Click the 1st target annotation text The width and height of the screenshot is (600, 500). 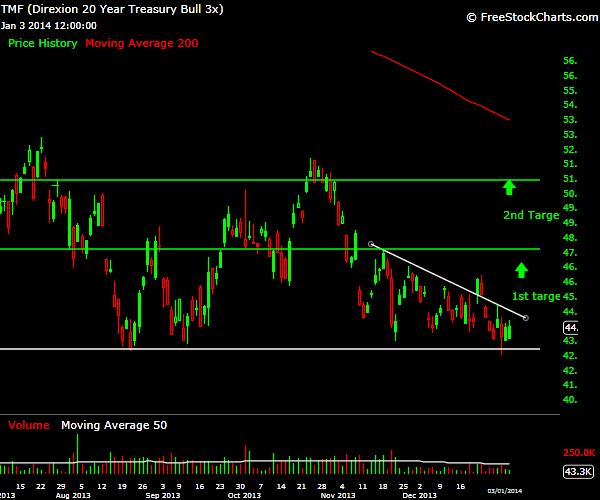coord(536,296)
